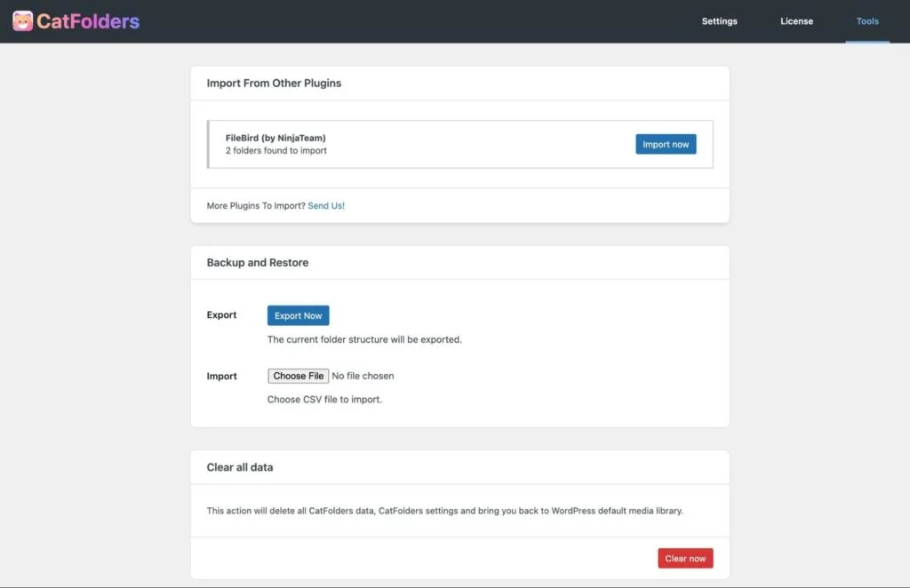Click the 'FileBird (by NinjaTeam)' plugin name
Image resolution: width=910 pixels, height=588 pixels.
pyautogui.click(x=275, y=138)
